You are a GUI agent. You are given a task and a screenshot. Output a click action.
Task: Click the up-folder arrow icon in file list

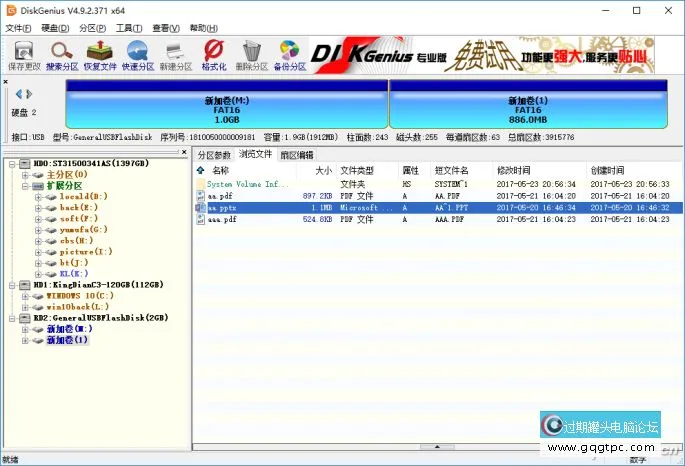click(201, 170)
